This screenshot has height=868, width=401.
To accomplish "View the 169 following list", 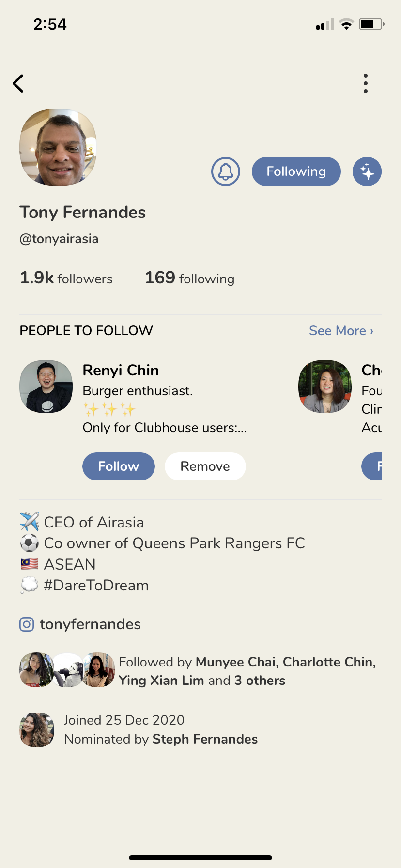I will tap(190, 278).
